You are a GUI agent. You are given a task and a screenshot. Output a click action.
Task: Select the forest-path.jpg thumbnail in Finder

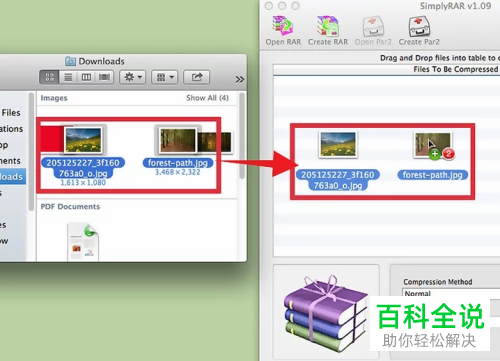(178, 140)
